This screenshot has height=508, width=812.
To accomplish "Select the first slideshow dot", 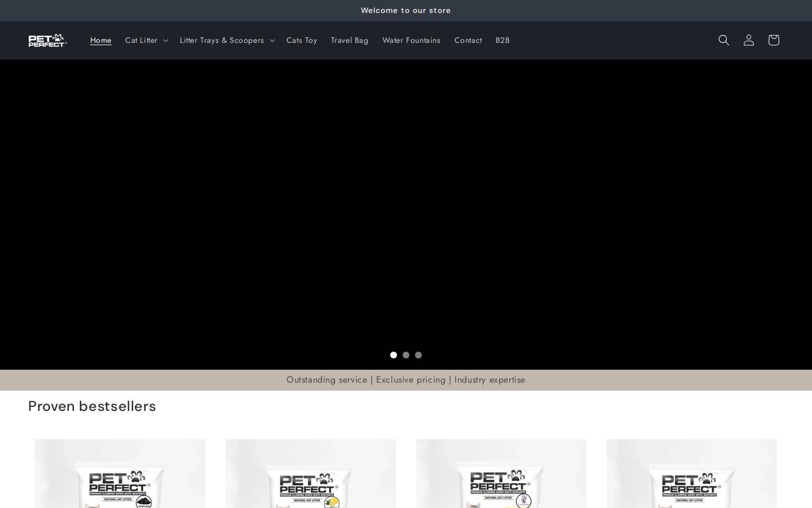I will click(x=394, y=355).
